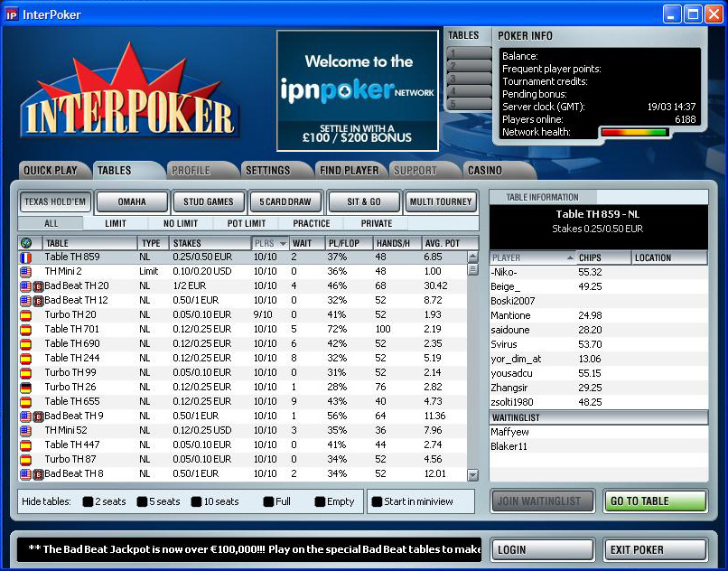Image resolution: width=728 pixels, height=571 pixels.
Task: Sort player list by PLAYER column
Action: click(x=533, y=257)
